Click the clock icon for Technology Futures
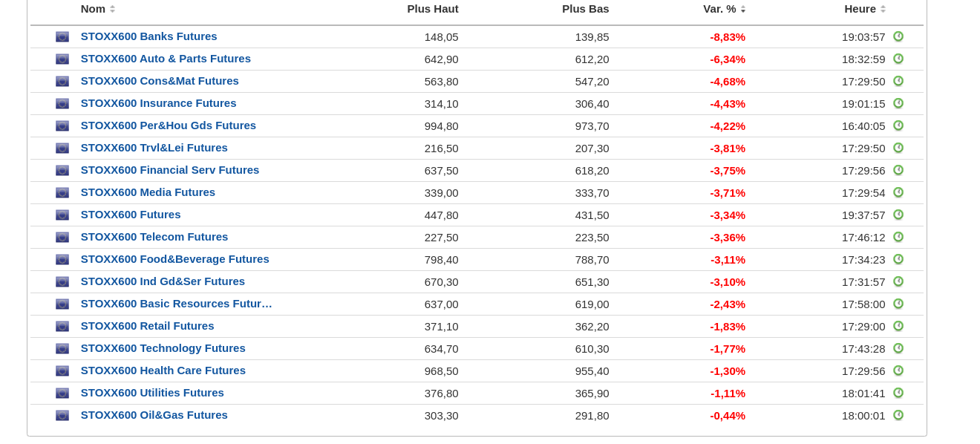Screen dimensions: 980x444 [898, 348]
